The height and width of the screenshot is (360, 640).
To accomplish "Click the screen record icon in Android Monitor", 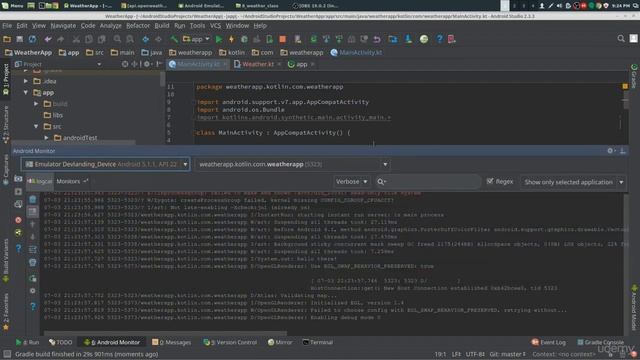I will pyautogui.click(x=18, y=191).
